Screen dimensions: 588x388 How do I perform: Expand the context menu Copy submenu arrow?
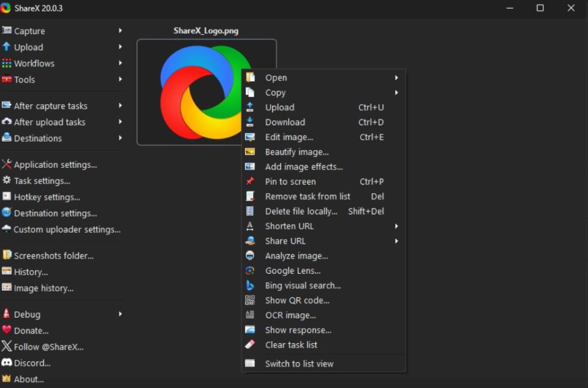tap(396, 93)
